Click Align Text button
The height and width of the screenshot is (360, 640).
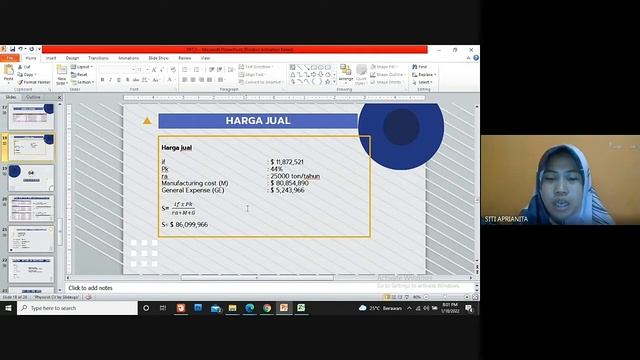pyautogui.click(x=252, y=74)
